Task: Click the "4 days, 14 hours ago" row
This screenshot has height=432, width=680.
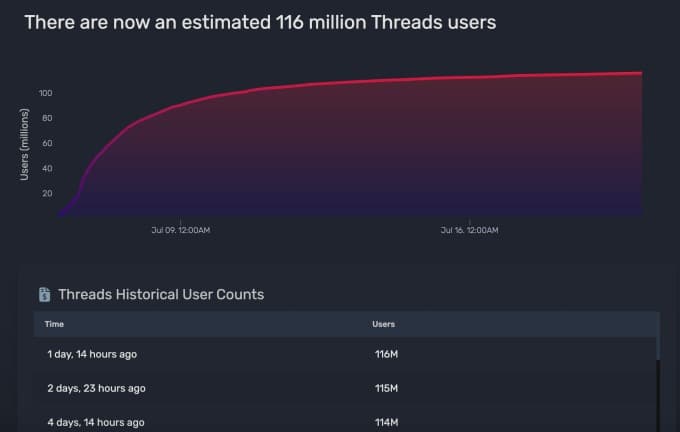Action: pyautogui.click(x=98, y=422)
